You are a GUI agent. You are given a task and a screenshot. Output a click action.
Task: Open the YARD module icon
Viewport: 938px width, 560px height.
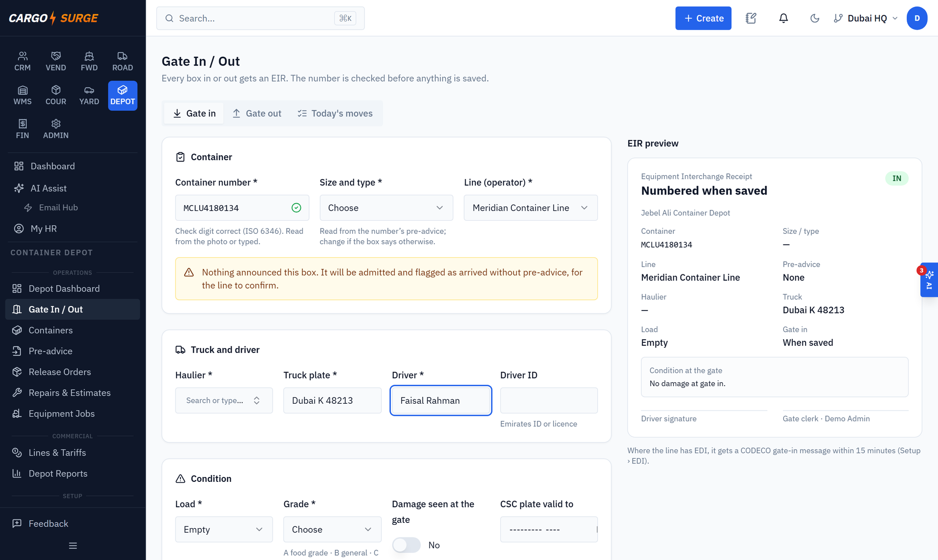point(89,95)
